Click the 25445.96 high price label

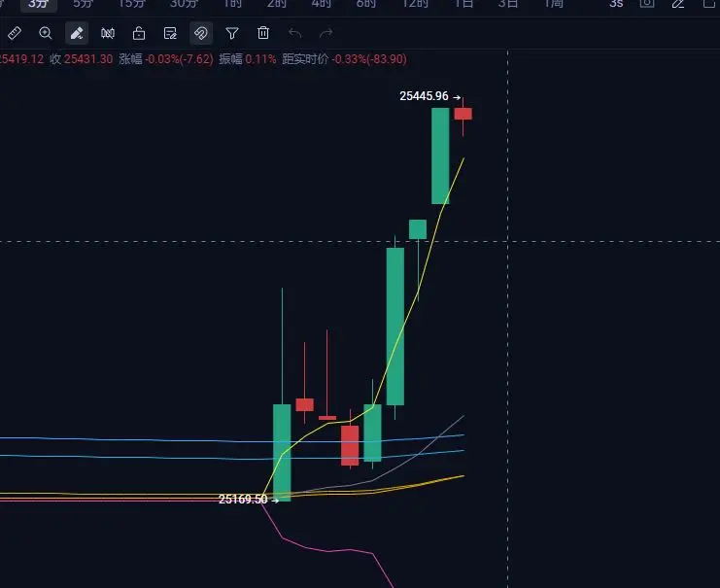click(424, 96)
